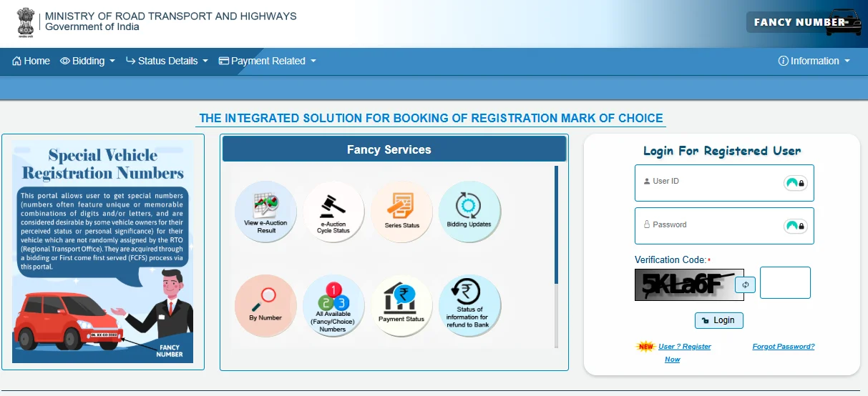
Task: Expand the Bidding dropdown menu
Action: (x=88, y=61)
